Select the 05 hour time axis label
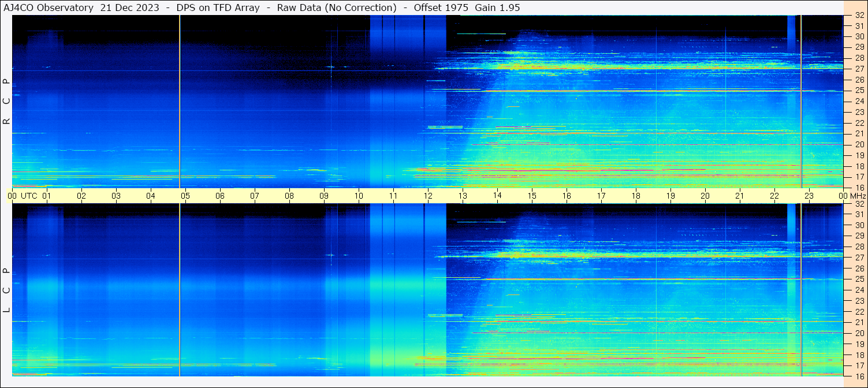 185,196
